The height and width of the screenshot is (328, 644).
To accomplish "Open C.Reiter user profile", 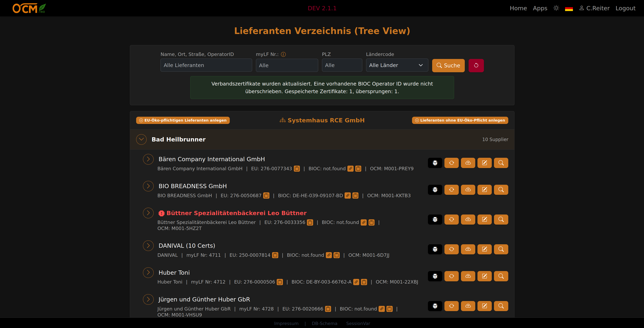I will pos(594,8).
